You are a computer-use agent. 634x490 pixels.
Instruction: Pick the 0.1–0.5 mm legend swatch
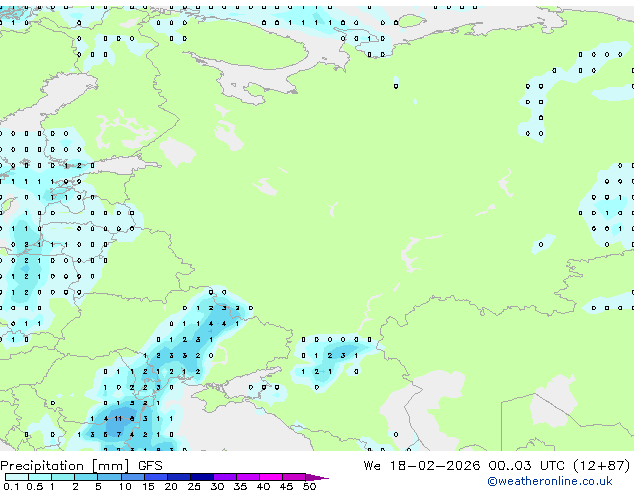(17, 477)
